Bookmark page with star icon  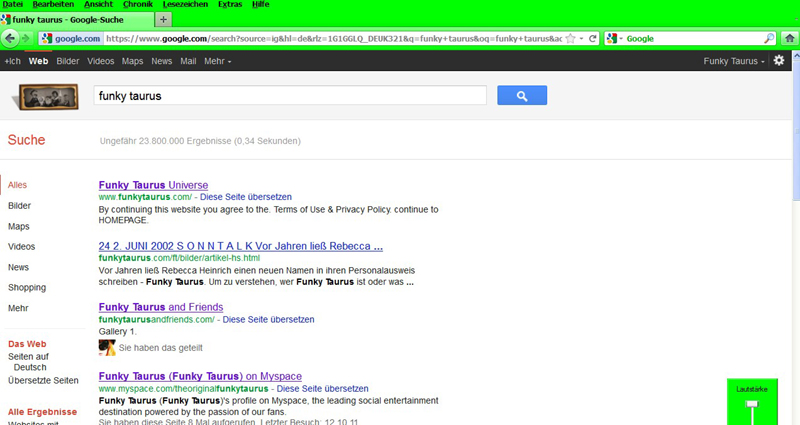570,39
